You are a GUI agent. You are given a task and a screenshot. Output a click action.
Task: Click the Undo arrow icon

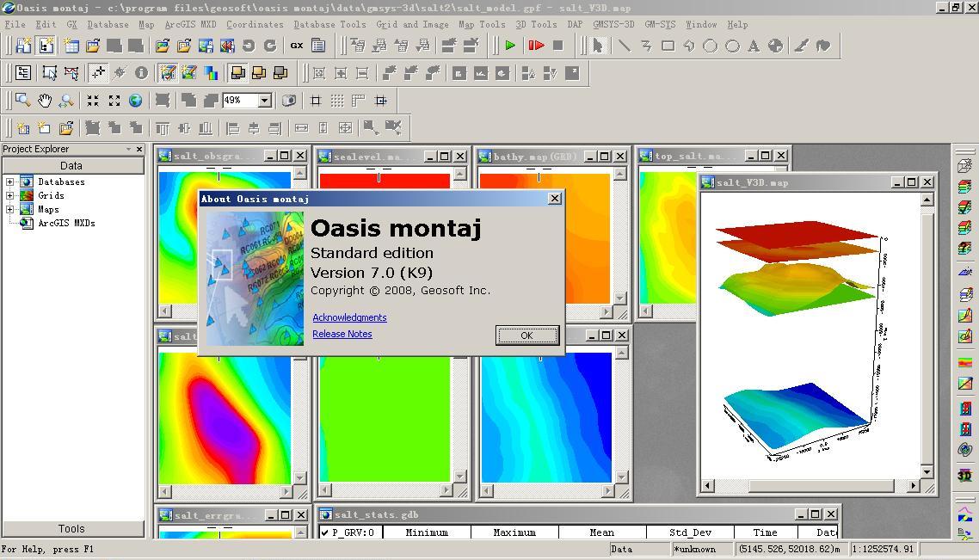pyautogui.click(x=249, y=46)
